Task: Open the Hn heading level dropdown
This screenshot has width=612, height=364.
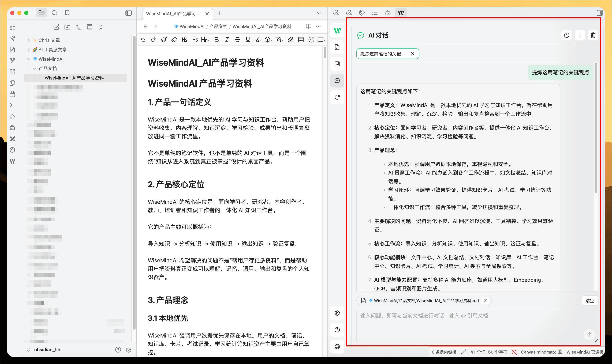Action: (x=205, y=40)
